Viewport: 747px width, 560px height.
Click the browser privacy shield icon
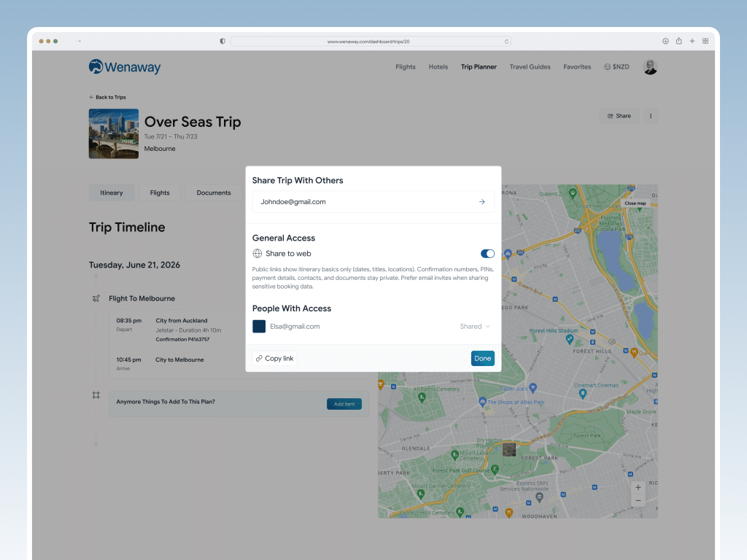click(x=222, y=42)
